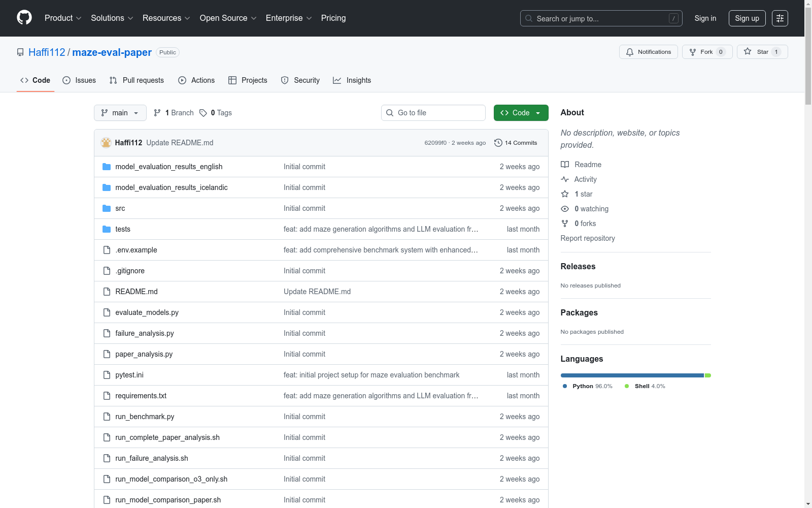This screenshot has height=508, width=812.
Task: Open the Shell 4.0% language legend
Action: (x=645, y=386)
